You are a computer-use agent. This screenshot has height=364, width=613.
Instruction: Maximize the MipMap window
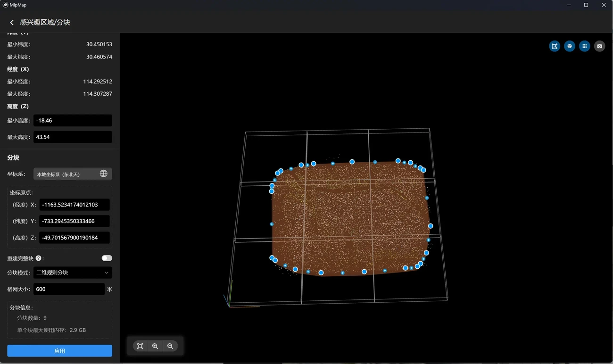point(586,5)
